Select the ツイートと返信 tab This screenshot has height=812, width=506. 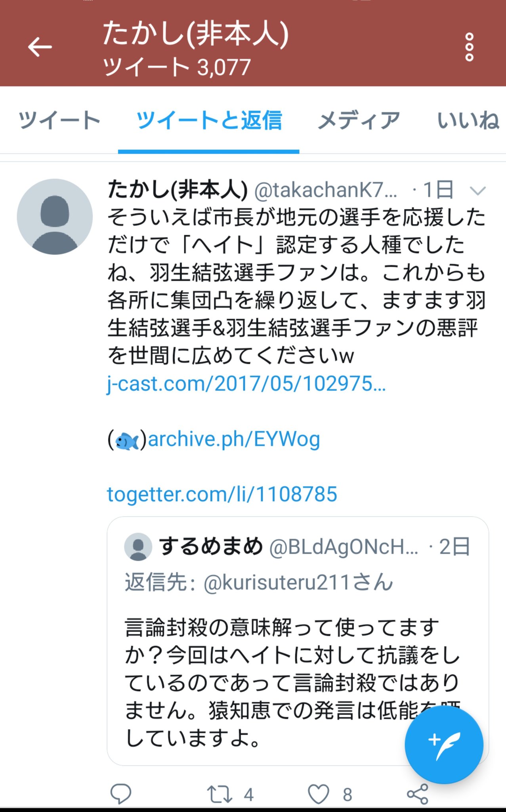[209, 121]
